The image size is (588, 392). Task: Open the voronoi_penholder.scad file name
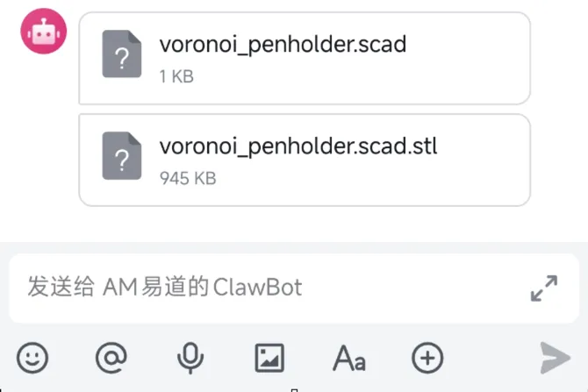click(x=283, y=45)
